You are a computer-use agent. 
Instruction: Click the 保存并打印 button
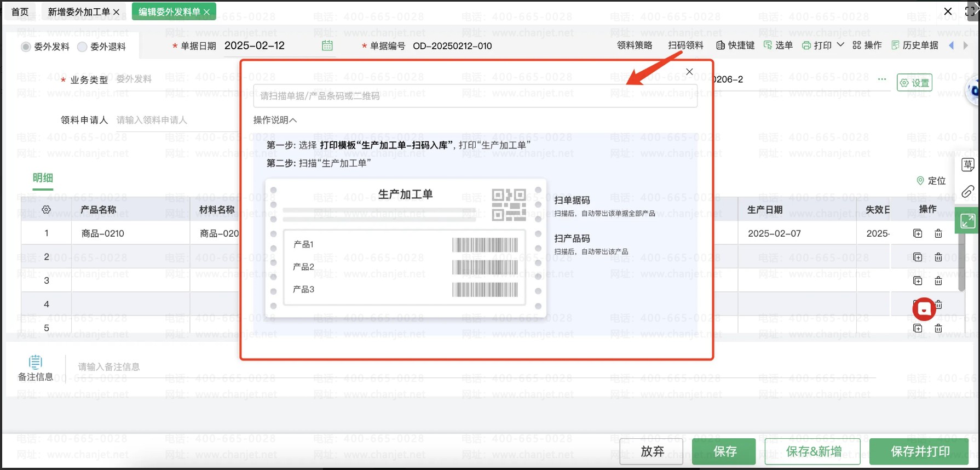point(920,451)
